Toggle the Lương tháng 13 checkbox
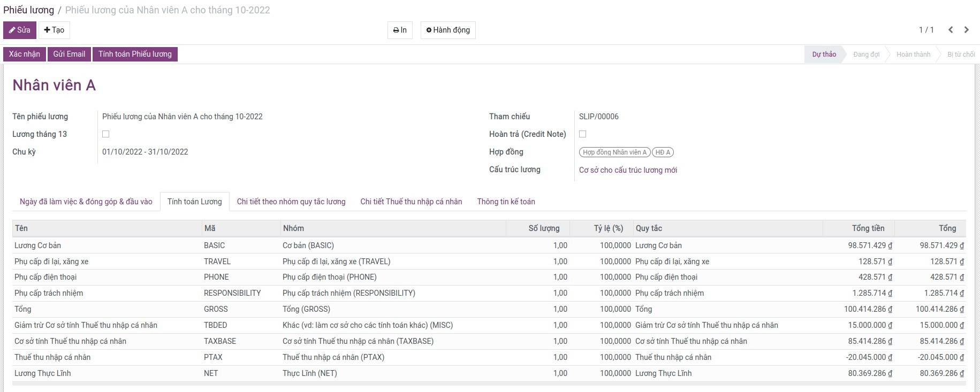Viewport: 980px width, 392px height. click(x=106, y=134)
